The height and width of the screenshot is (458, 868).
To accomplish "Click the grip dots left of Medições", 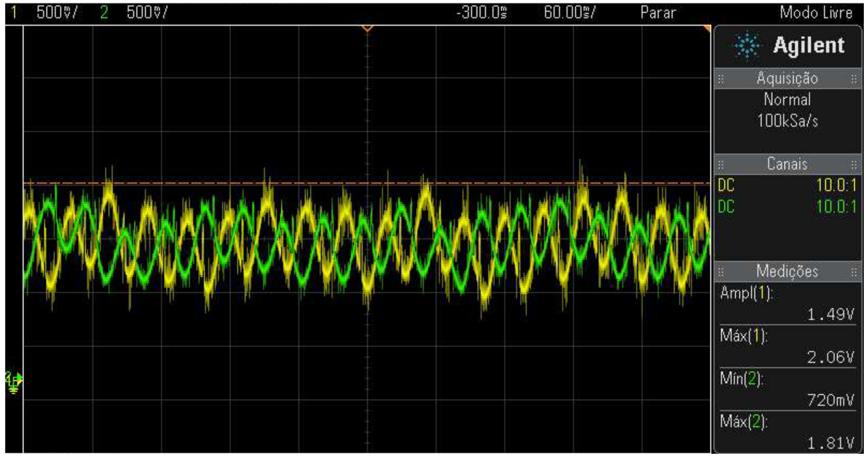I will [721, 272].
